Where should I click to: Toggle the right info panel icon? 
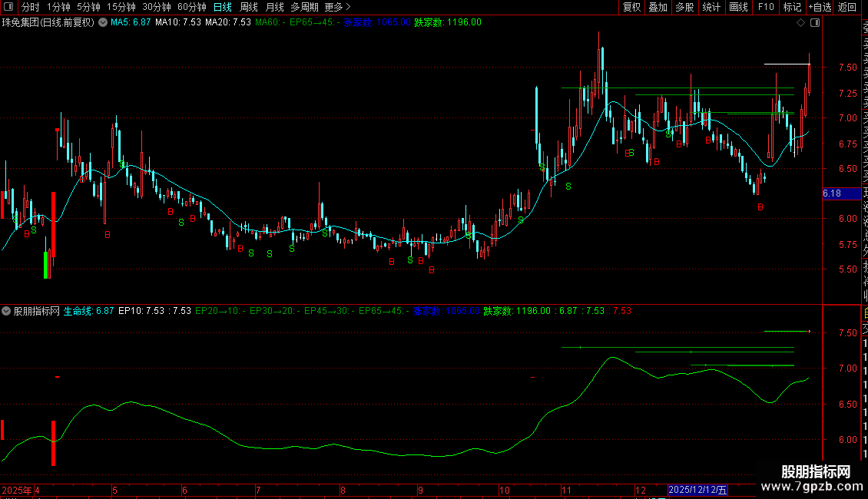pos(815,23)
